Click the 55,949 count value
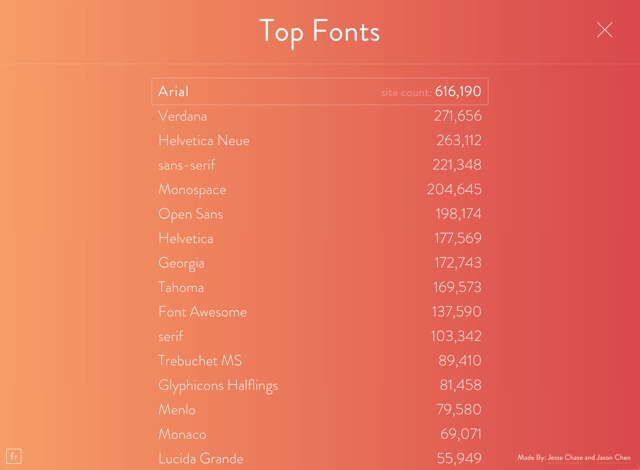This screenshot has width=640, height=470. (459, 459)
